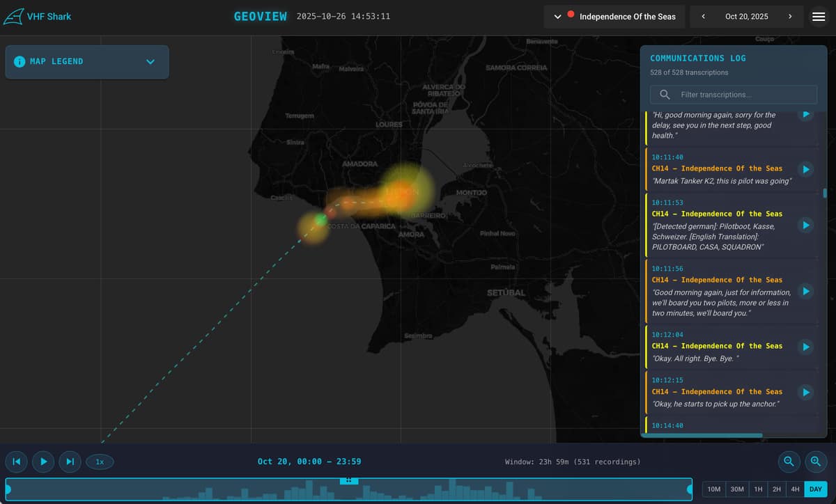Click the communications log vertical scrollbar
836x504 pixels.
(826, 193)
